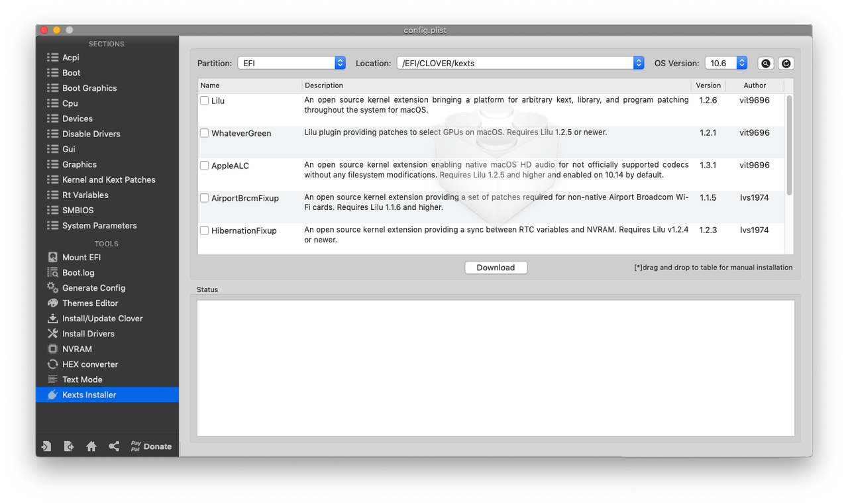Screen dimensions: 848x504
Task: Click the Install Drivers wrench icon
Action: [x=52, y=333]
